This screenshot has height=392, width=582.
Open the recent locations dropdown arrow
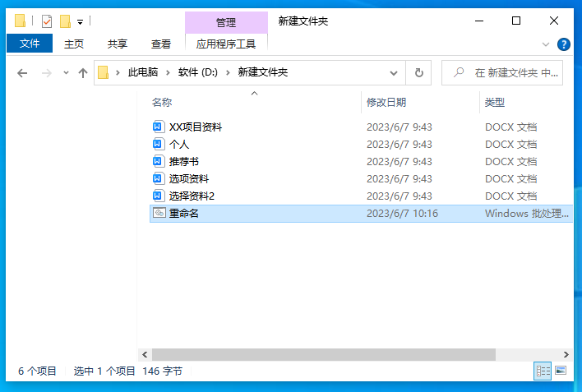coord(66,73)
